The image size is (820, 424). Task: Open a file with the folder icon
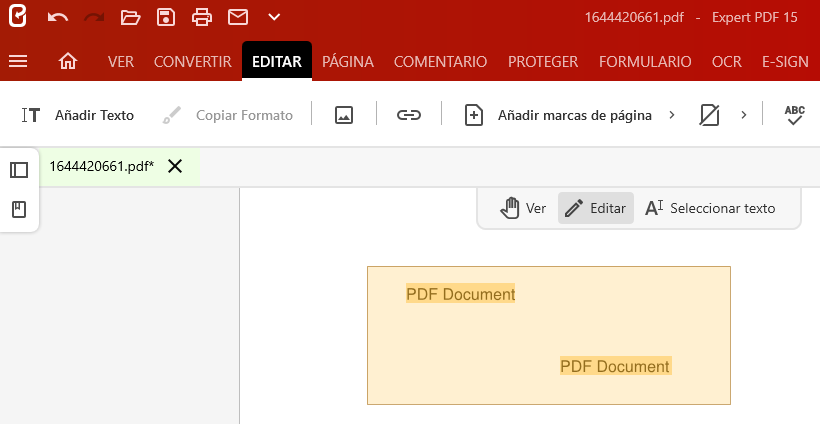[x=130, y=17]
